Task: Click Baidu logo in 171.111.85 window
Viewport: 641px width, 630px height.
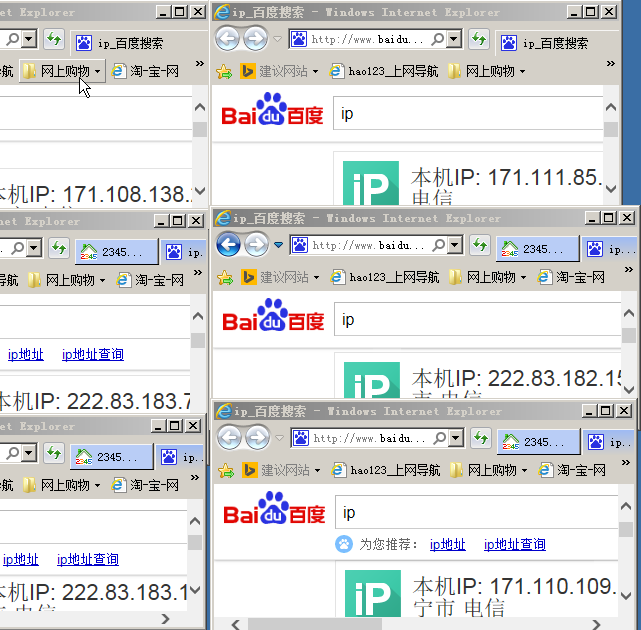Action: pyautogui.click(x=272, y=110)
